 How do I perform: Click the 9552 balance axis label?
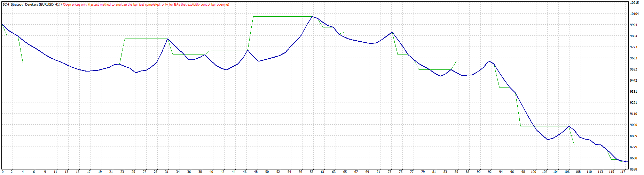(x=634, y=69)
